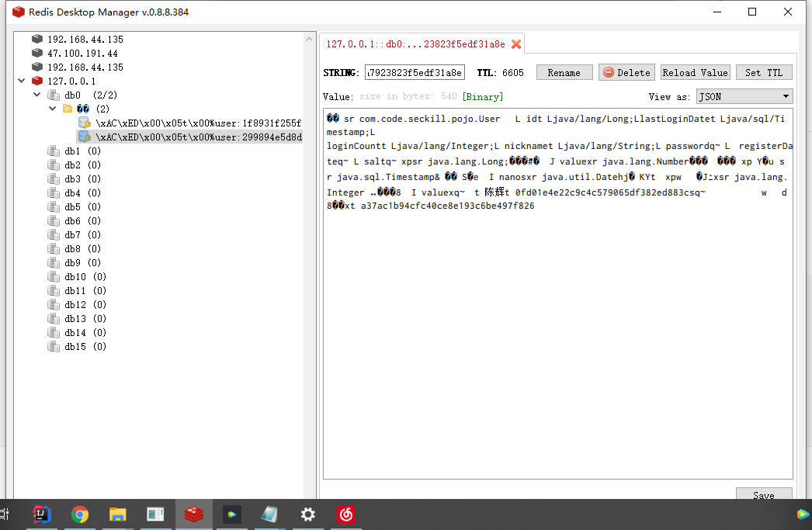Click the Set TTL button
This screenshot has height=530, width=812.
click(x=764, y=72)
